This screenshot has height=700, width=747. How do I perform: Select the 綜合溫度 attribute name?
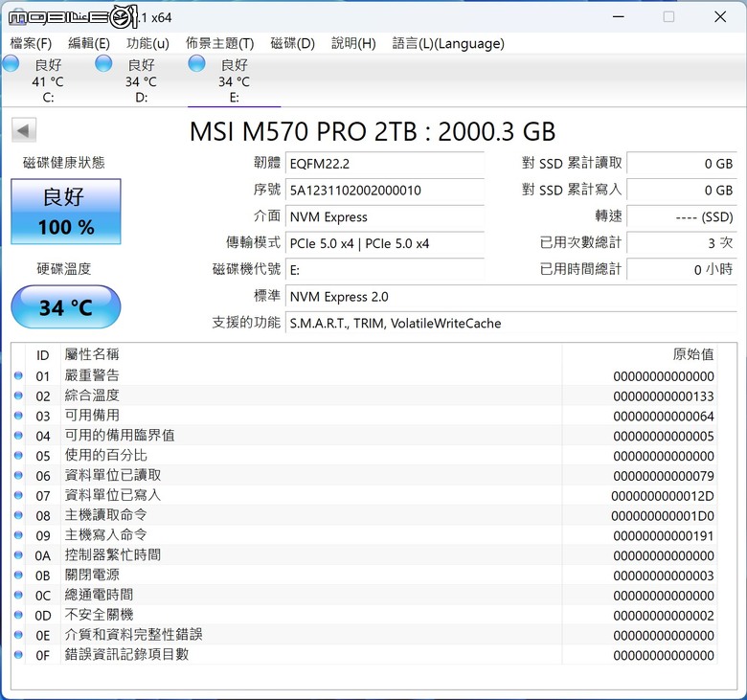(x=92, y=395)
